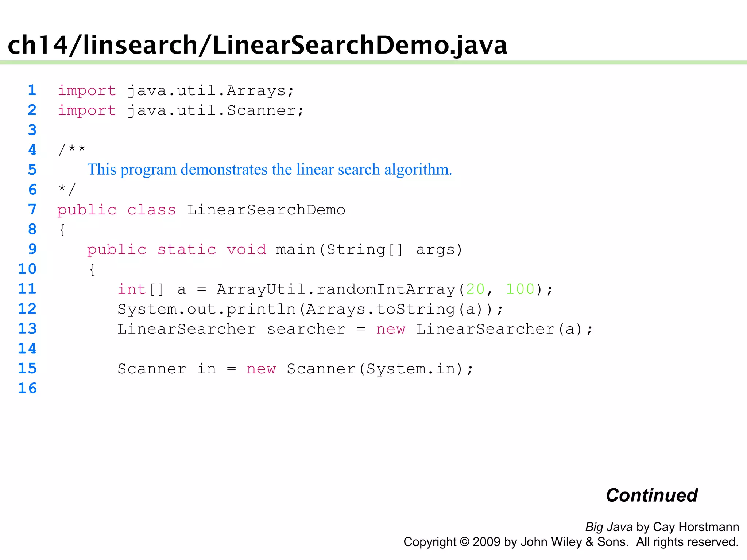The height and width of the screenshot is (560, 747).
Task: Click the 'Continued' label
Action: [x=652, y=495]
